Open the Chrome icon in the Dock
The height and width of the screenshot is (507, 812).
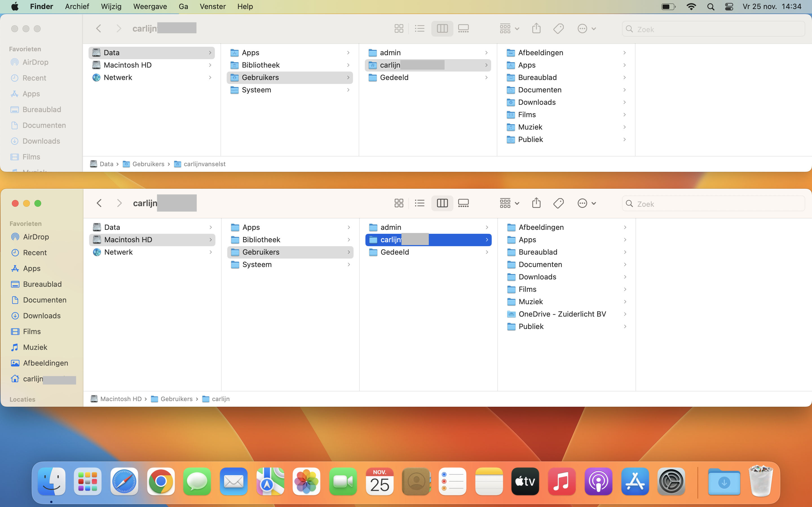pyautogui.click(x=161, y=482)
